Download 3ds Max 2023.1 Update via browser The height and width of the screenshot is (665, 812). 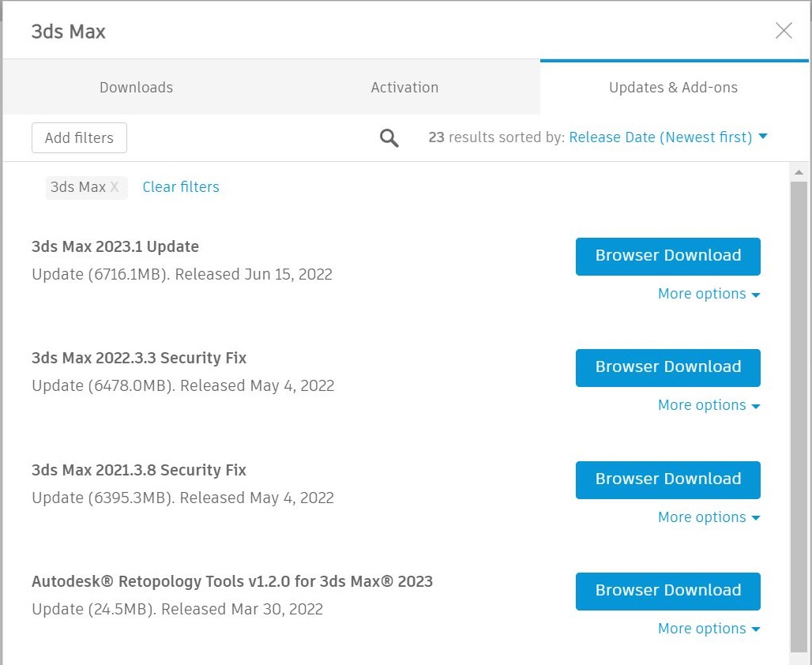tap(667, 256)
